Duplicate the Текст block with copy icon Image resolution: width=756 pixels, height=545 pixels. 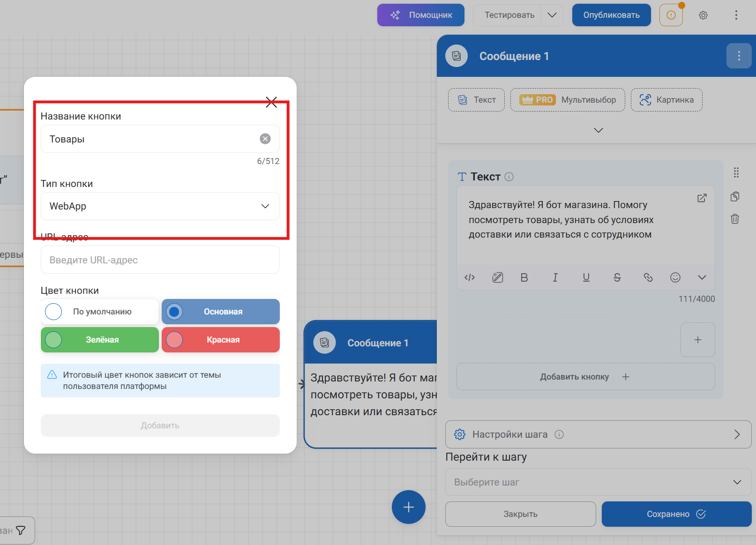pyautogui.click(x=735, y=196)
